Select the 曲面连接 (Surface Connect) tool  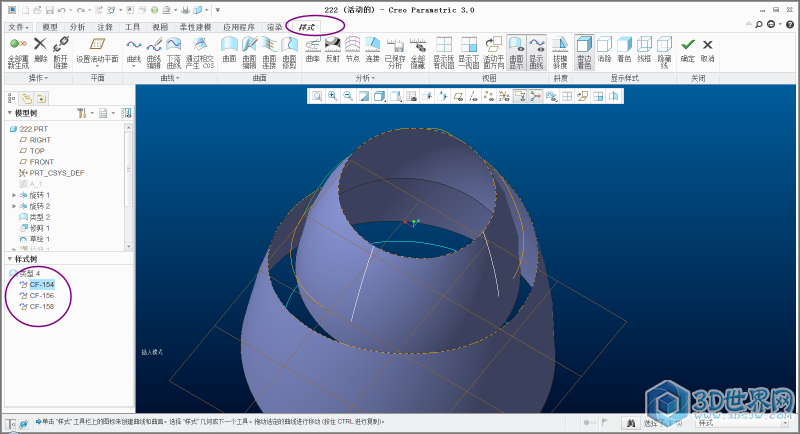[x=269, y=44]
